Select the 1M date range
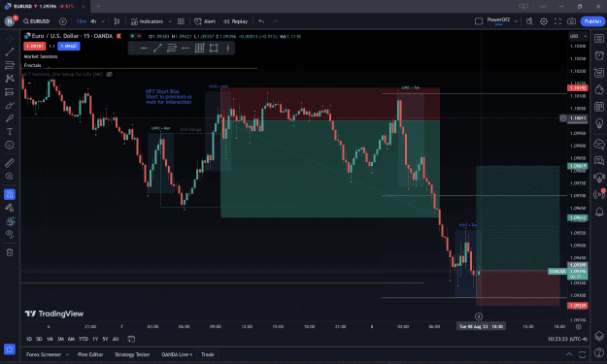Screen dimensions: 607x364 (50, 339)
